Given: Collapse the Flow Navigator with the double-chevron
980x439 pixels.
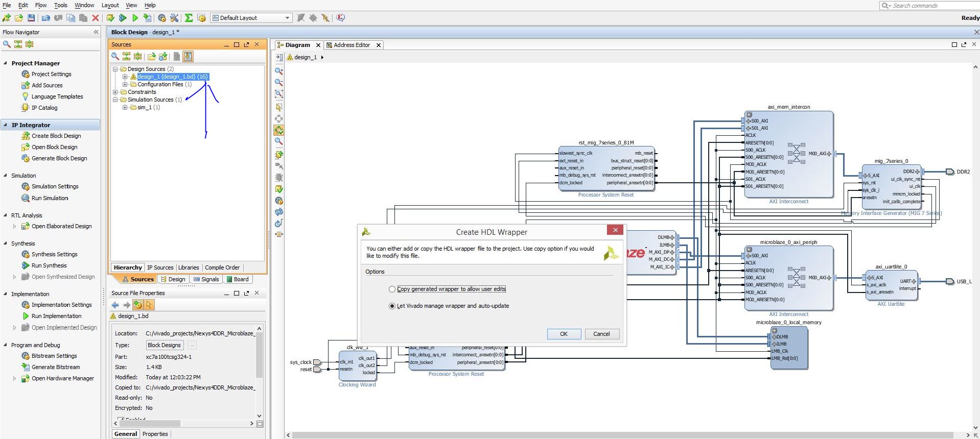Looking at the screenshot, I should pyautogui.click(x=96, y=32).
